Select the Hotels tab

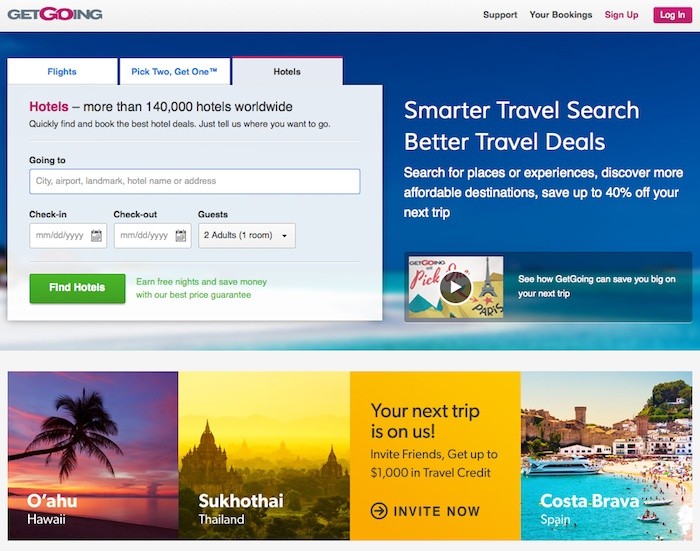point(287,71)
